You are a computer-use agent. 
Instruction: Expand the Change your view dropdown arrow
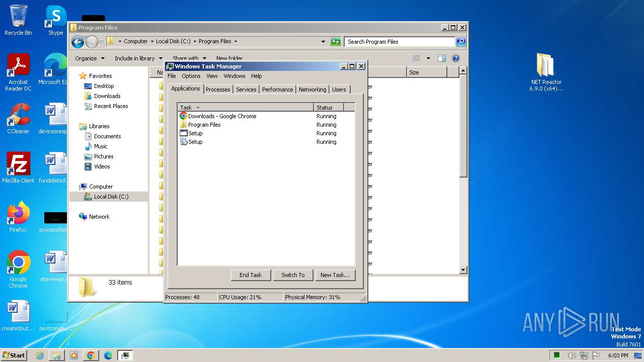point(428,58)
